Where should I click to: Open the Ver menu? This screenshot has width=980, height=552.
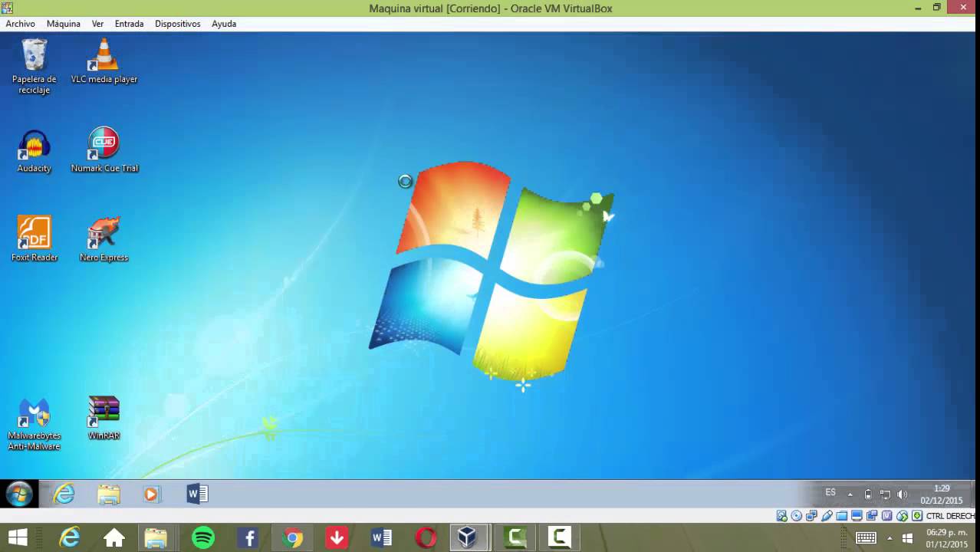point(97,24)
